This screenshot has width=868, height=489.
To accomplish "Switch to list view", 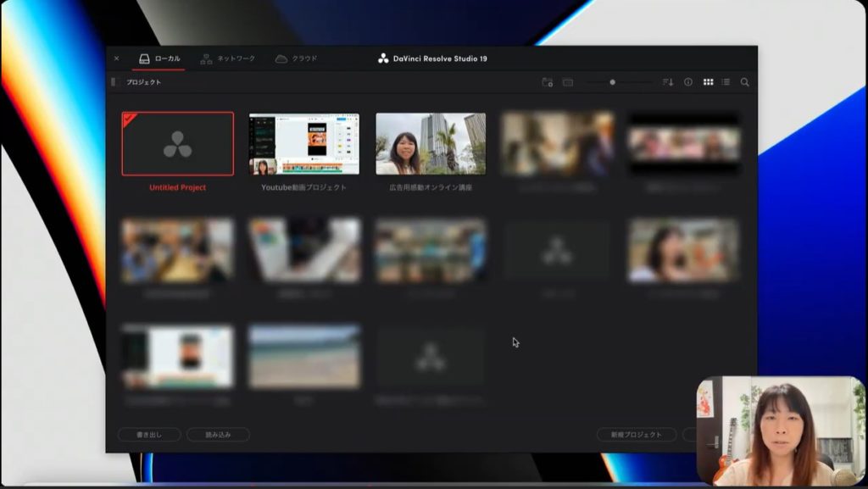I will pos(726,82).
